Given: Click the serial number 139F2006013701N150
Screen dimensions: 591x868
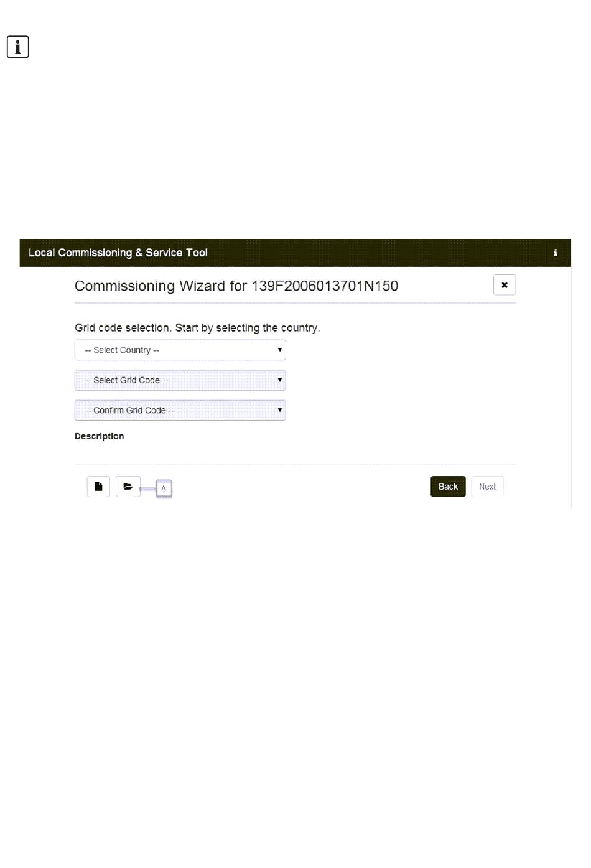Looking at the screenshot, I should click(325, 286).
